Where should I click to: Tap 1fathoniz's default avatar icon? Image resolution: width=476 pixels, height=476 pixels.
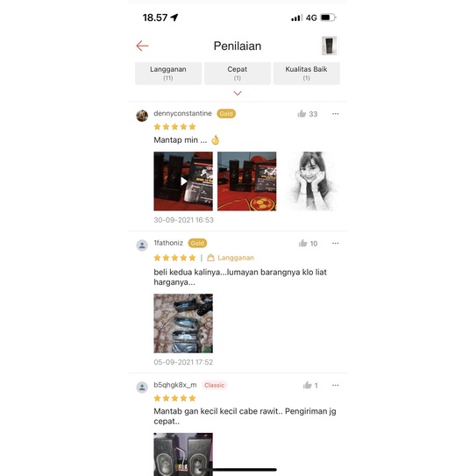click(x=142, y=245)
